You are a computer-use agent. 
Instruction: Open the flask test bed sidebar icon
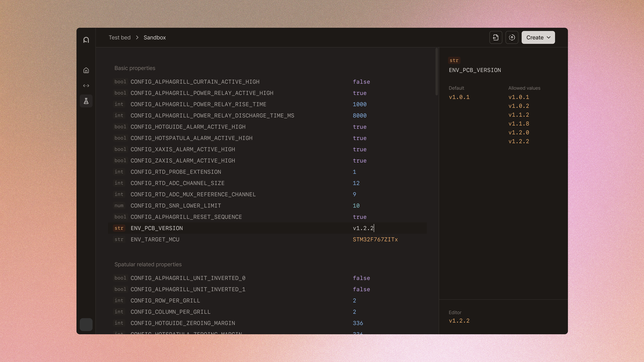tap(86, 101)
